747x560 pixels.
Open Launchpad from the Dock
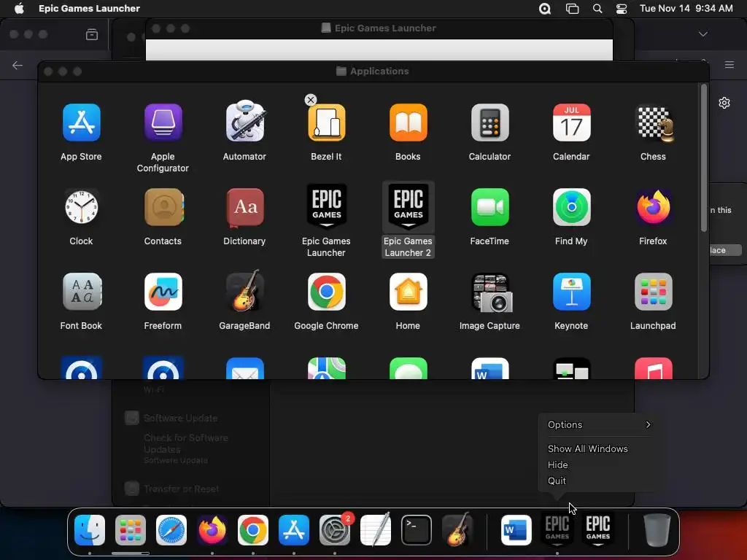(x=131, y=530)
